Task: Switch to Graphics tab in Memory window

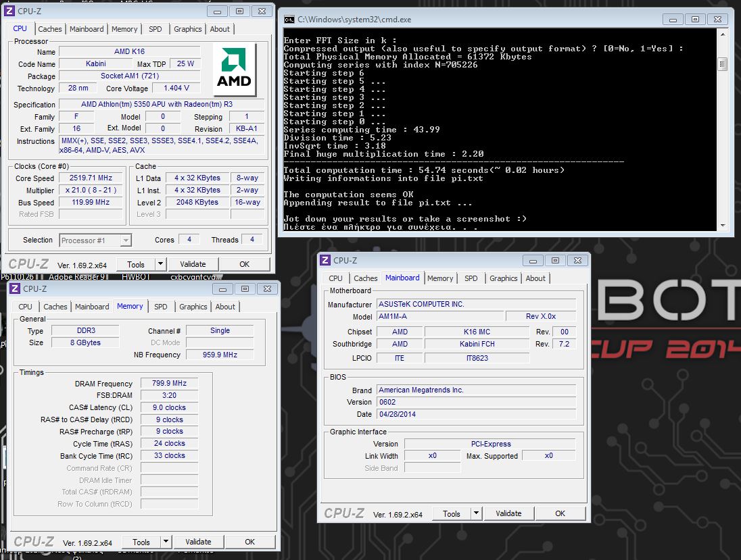Action: [x=193, y=307]
